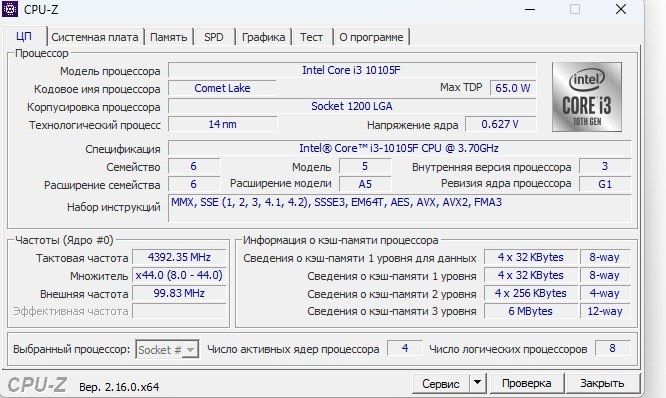This screenshot has width=666, height=398.
Task: Click the 99.83 MHz bus speed value
Action: point(179,293)
